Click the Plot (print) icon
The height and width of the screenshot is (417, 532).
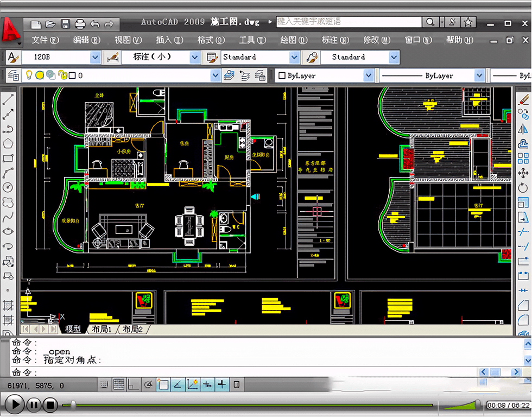pyautogui.click(x=80, y=24)
